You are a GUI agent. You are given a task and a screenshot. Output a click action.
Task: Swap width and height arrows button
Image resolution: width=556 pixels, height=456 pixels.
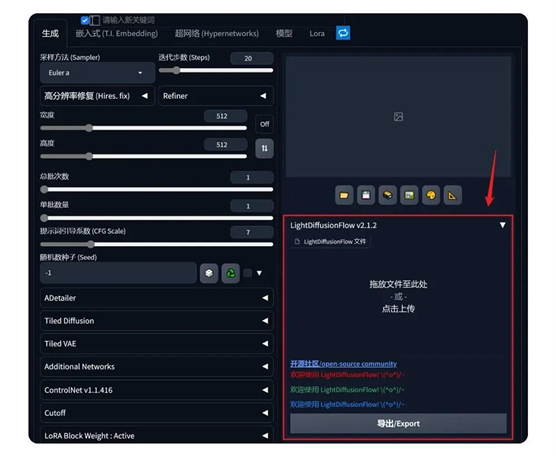tap(265, 148)
